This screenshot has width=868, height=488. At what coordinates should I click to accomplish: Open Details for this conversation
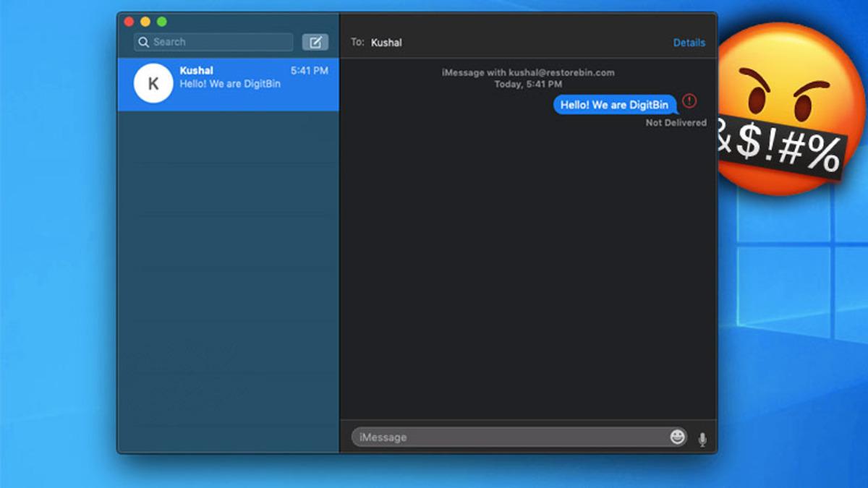[689, 43]
